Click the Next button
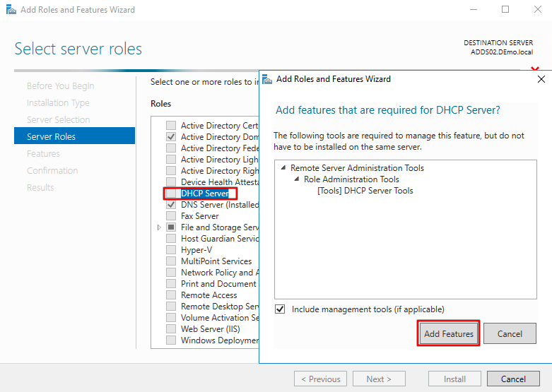 click(x=379, y=379)
